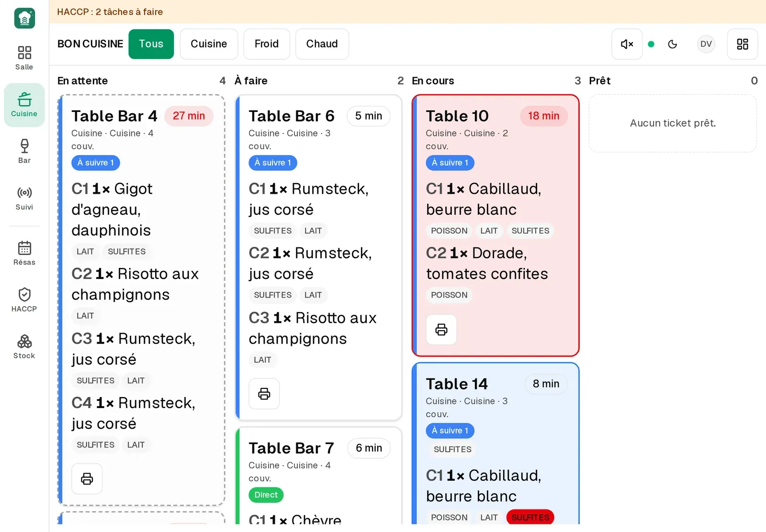Click the Direct badge on Table Bar 7

tap(266, 495)
